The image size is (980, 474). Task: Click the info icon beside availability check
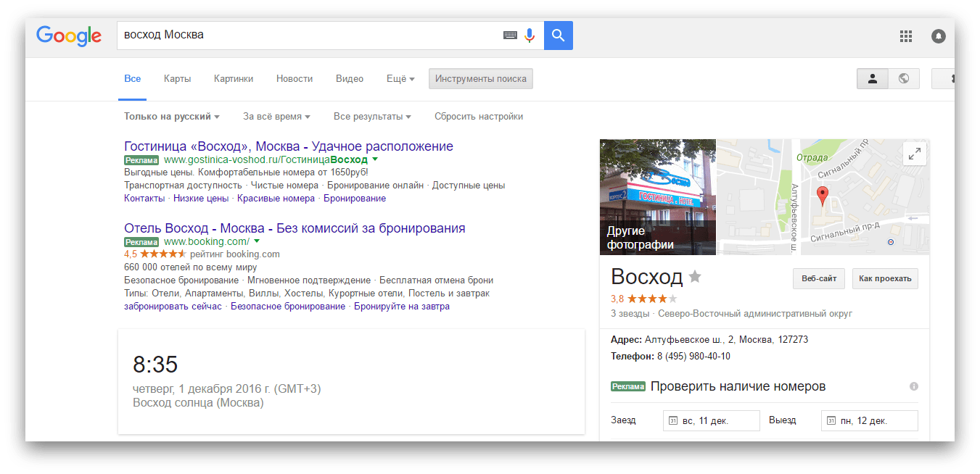pyautogui.click(x=913, y=386)
